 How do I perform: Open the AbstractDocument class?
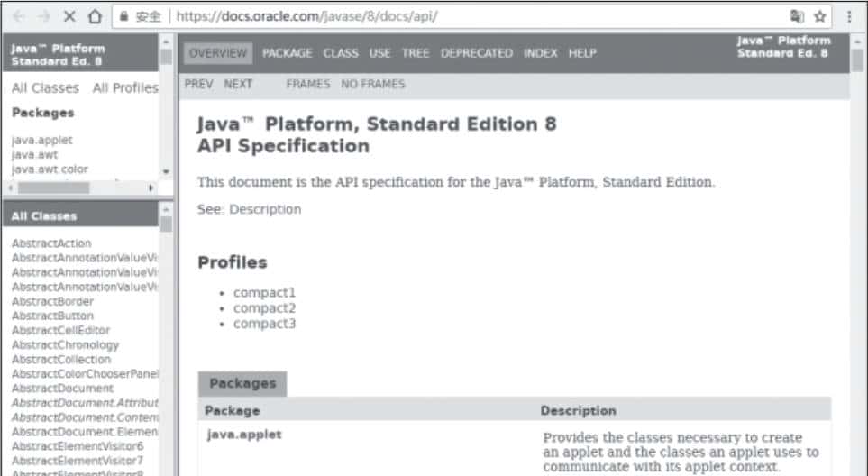point(62,388)
